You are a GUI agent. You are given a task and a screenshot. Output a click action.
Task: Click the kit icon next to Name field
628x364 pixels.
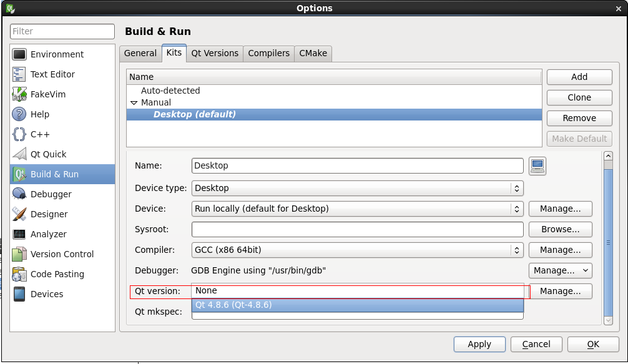537,165
